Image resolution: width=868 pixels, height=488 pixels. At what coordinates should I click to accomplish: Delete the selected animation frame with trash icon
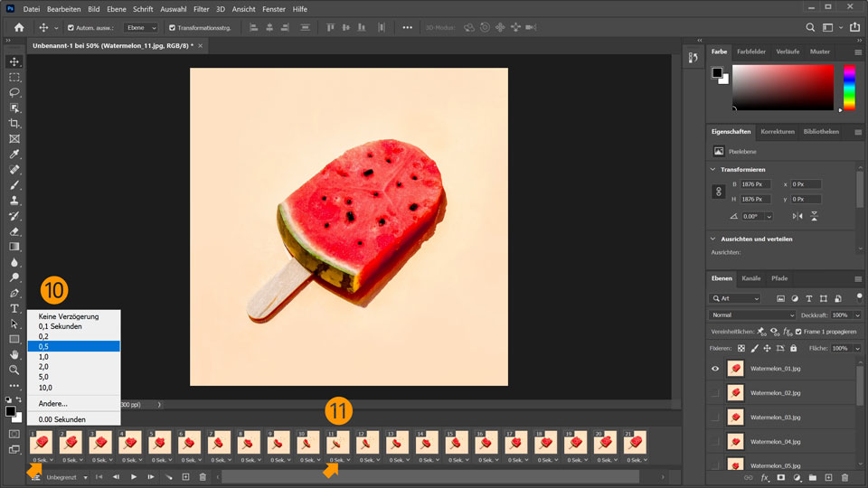click(203, 477)
